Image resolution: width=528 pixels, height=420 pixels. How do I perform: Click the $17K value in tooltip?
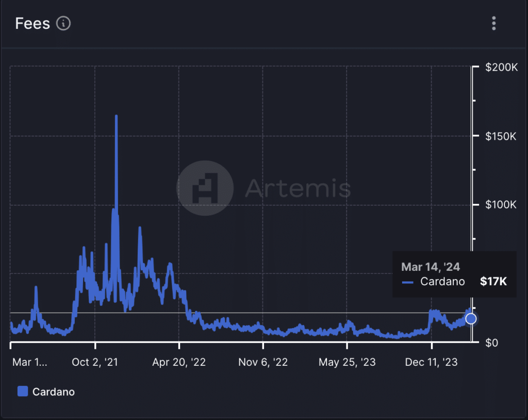tap(493, 282)
